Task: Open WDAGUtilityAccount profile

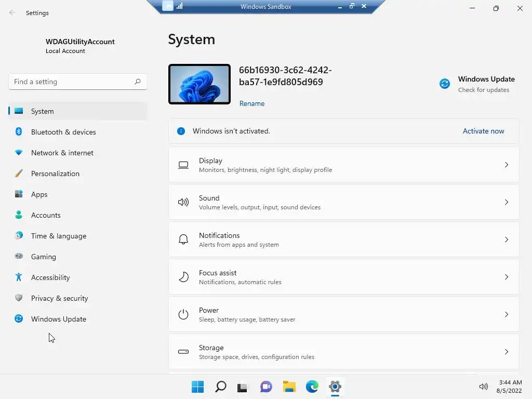Action: 80,46
